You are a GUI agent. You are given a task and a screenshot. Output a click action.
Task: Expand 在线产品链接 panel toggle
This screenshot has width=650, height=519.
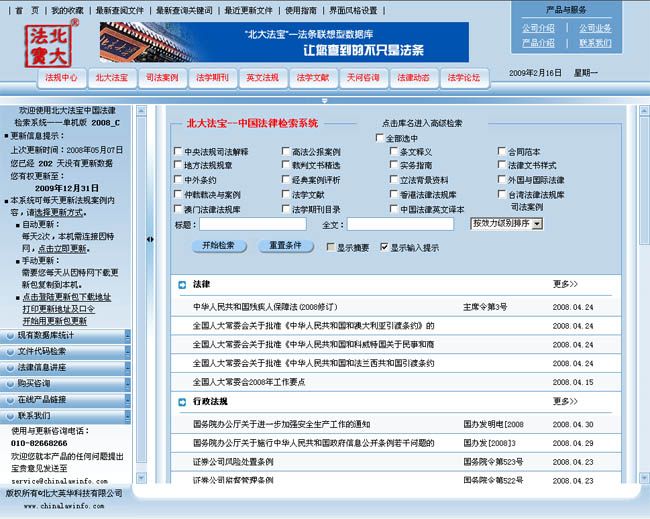(128, 400)
